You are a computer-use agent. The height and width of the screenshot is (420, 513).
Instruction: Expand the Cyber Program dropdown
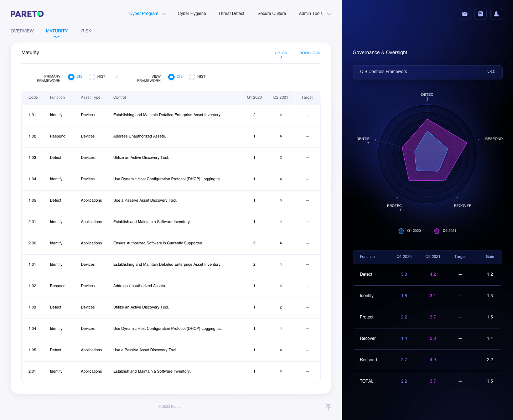tap(148, 14)
